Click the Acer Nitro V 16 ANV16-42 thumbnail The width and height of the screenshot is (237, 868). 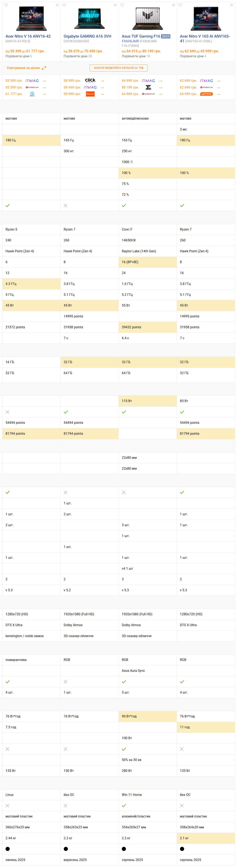pos(31,18)
